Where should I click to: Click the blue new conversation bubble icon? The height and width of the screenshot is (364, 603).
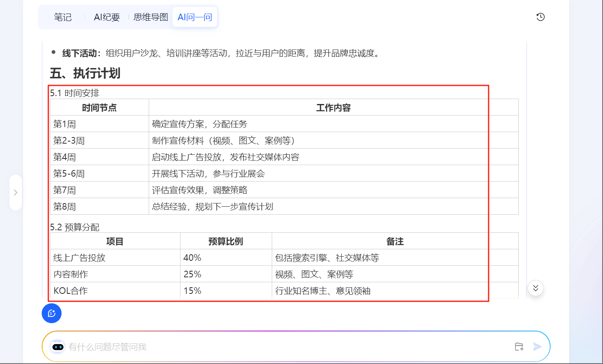coord(52,313)
